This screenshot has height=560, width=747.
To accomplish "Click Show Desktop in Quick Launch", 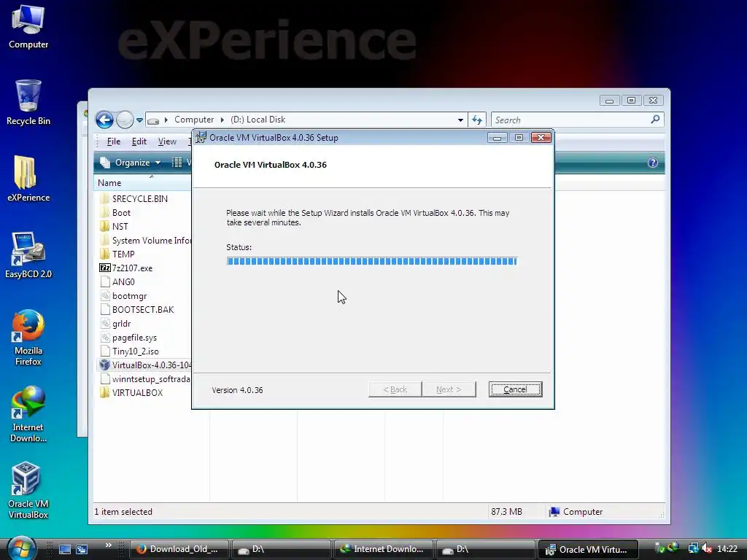I will [65, 550].
